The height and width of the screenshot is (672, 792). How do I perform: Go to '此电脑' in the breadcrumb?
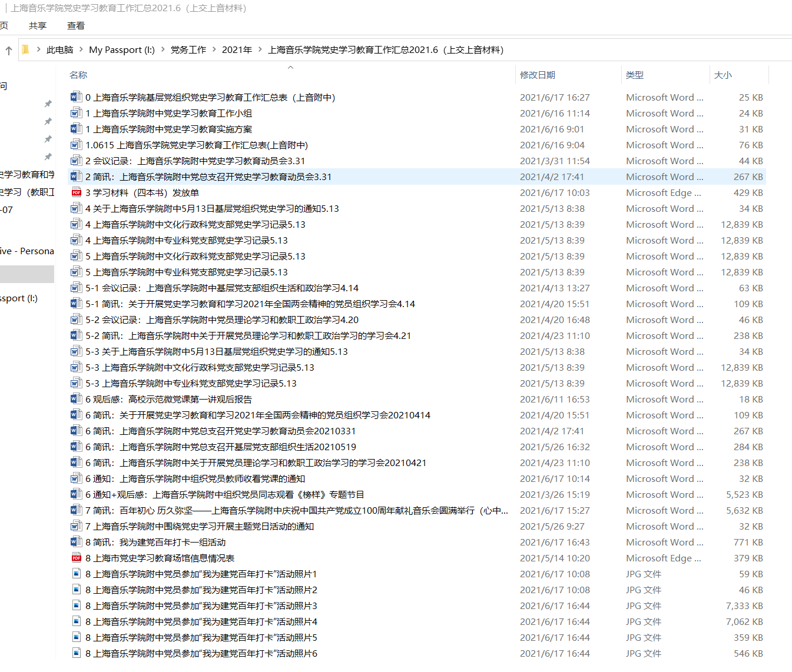60,50
